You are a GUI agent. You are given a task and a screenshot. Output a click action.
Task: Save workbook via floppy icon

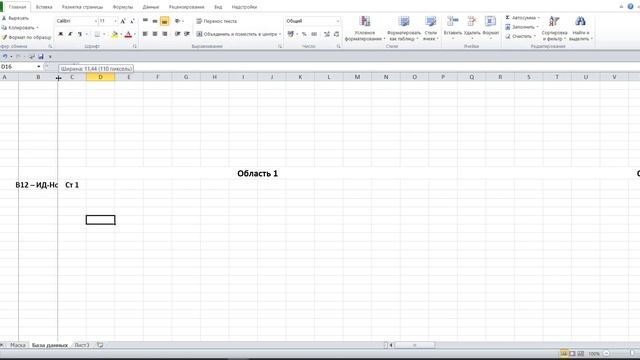[x=41, y=57]
